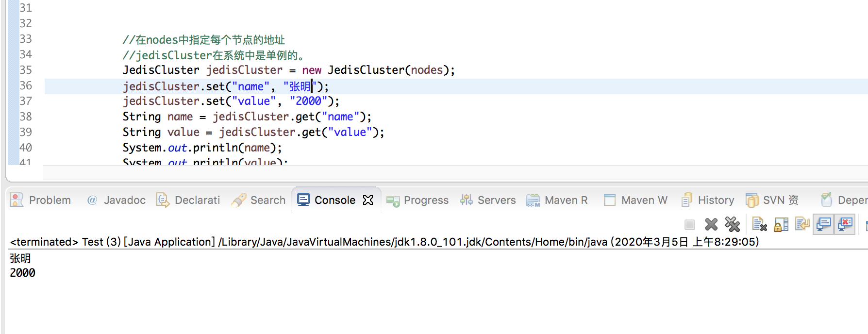This screenshot has height=334, width=868.
Task: Click the Search flashlight icon
Action: pyautogui.click(x=239, y=200)
